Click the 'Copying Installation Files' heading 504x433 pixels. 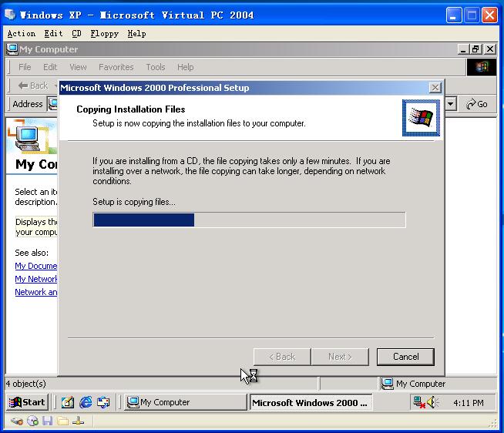(130, 109)
